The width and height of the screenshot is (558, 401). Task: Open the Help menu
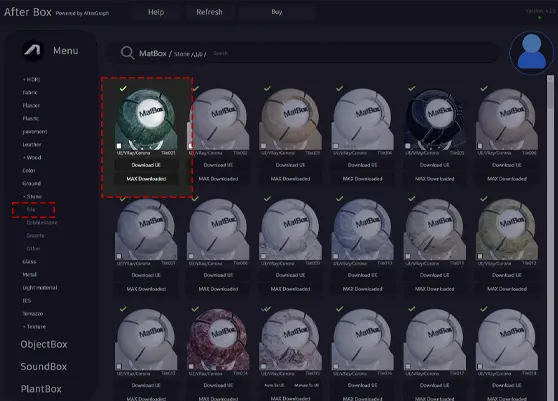pyautogui.click(x=156, y=12)
